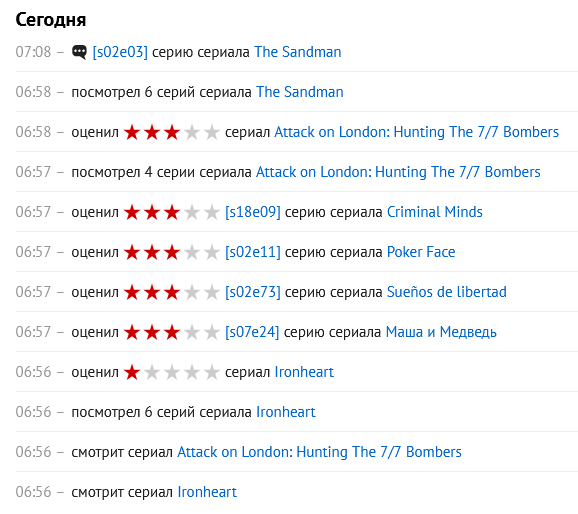Screen dimensions: 578x514
Task: Open Attack on London in the 'посмотрел 4 серии' row
Action: coord(398,172)
